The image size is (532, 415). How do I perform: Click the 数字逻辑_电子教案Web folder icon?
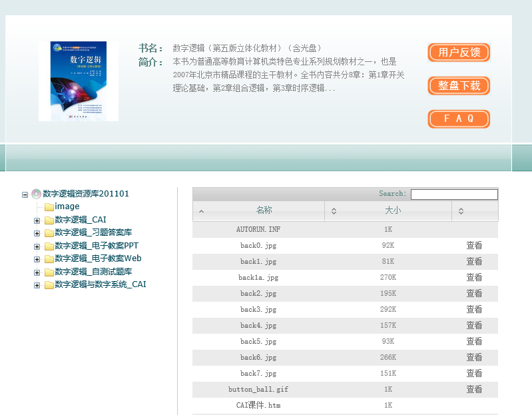pos(49,259)
